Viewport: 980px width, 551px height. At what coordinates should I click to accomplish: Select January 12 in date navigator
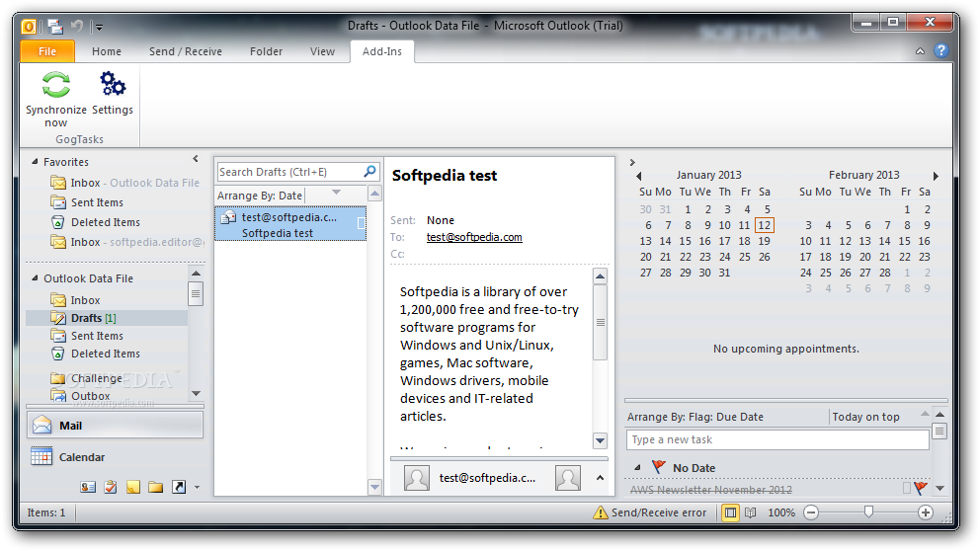(x=765, y=225)
